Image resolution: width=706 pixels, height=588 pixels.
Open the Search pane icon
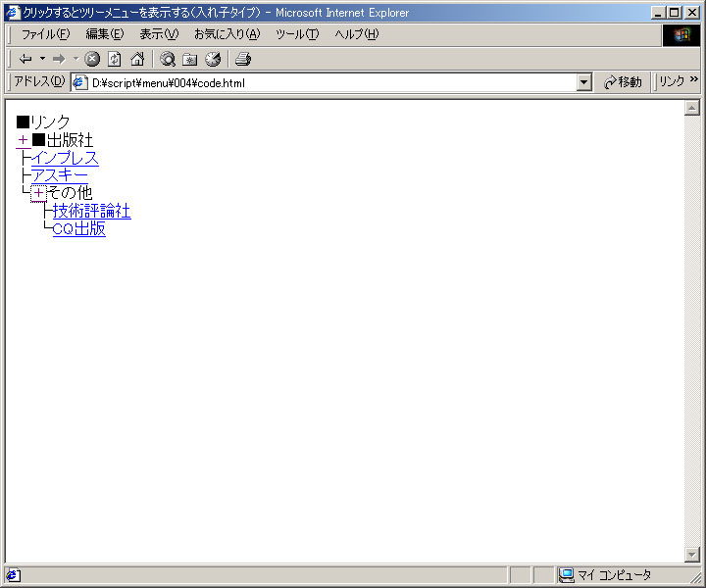pos(168,59)
